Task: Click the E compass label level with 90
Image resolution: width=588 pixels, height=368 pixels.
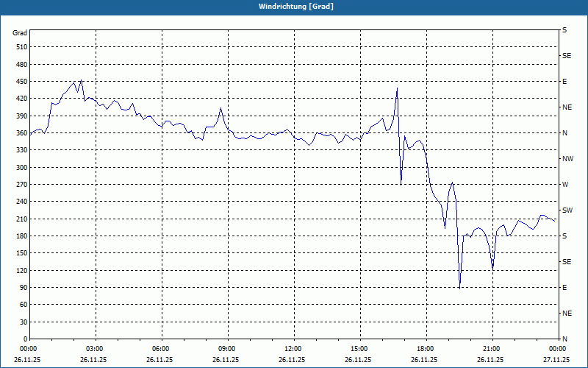Action: [x=564, y=288]
